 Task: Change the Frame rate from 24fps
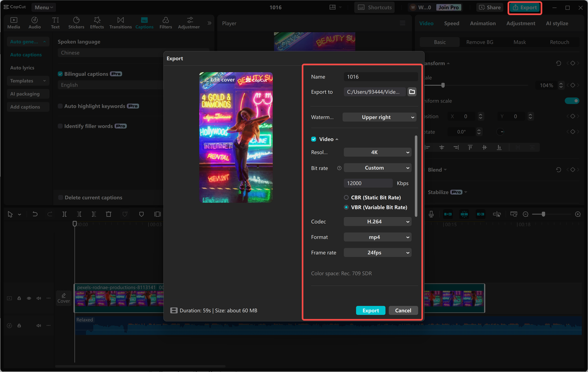[x=377, y=252]
